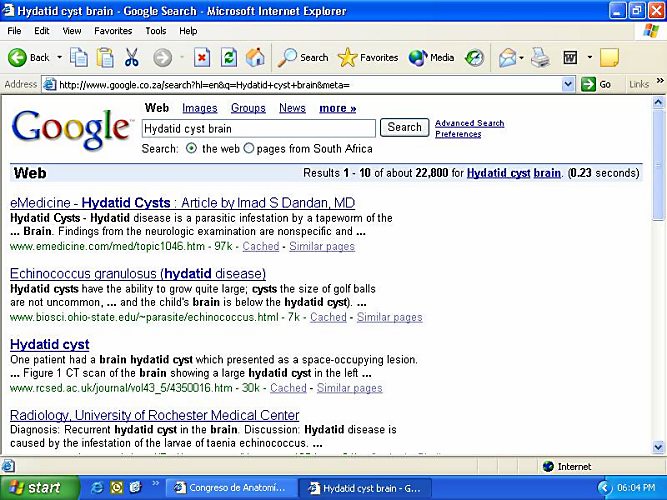Image resolution: width=667 pixels, height=500 pixels.
Task: Open Google Preferences link
Action: point(458,134)
